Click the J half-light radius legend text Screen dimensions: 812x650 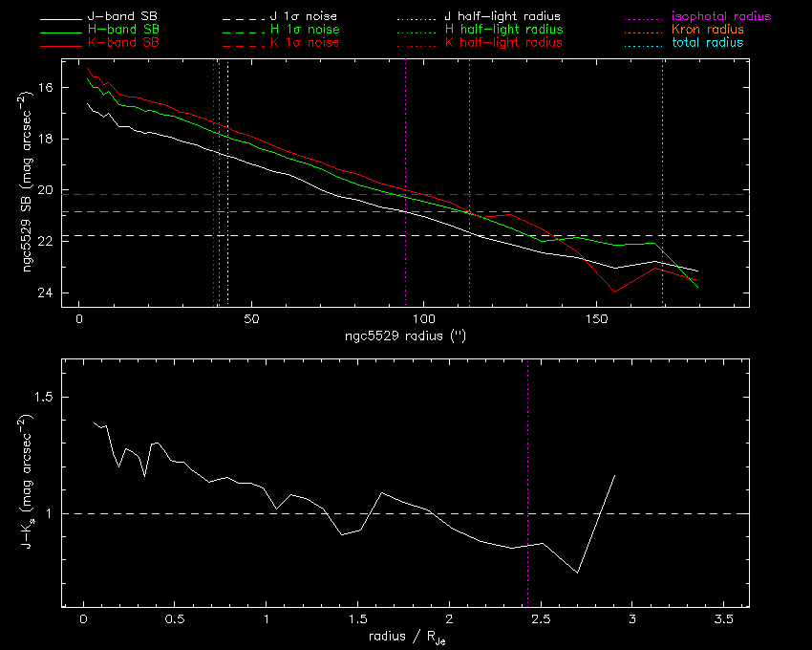503,17
